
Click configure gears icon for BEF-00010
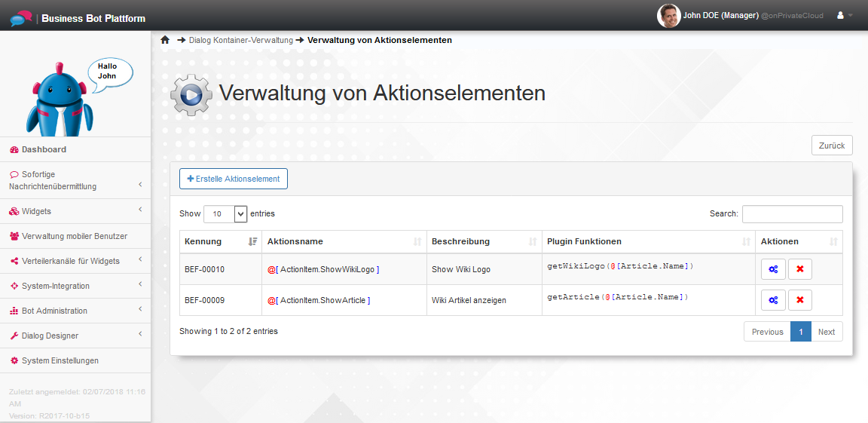coord(773,269)
